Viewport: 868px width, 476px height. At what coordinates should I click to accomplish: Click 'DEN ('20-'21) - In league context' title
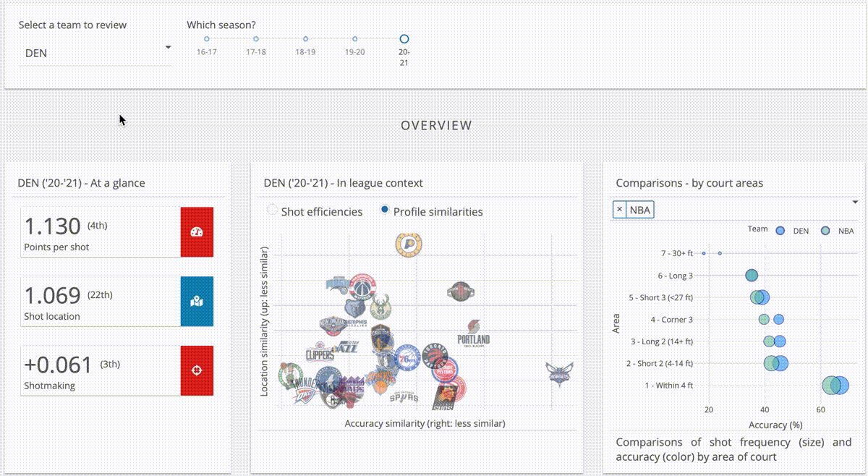344,183
